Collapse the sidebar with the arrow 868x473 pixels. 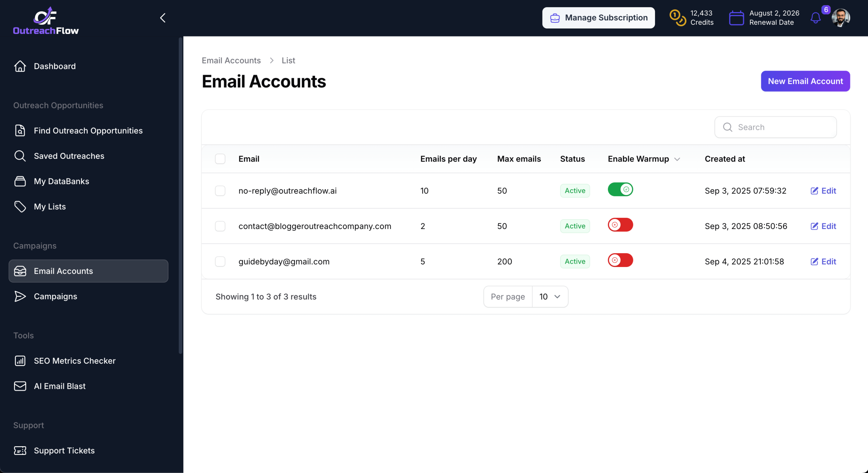163,18
